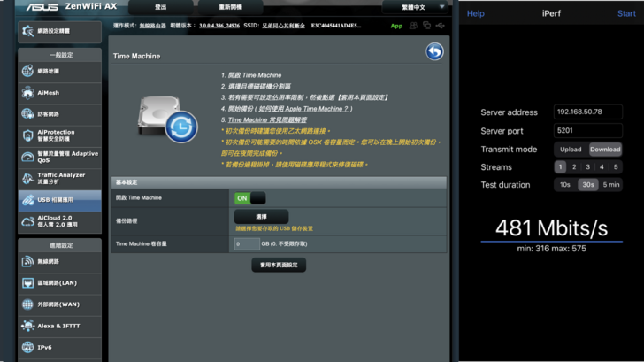
Task: Open the Adaptive QoS gauge icon
Action: 27,157
